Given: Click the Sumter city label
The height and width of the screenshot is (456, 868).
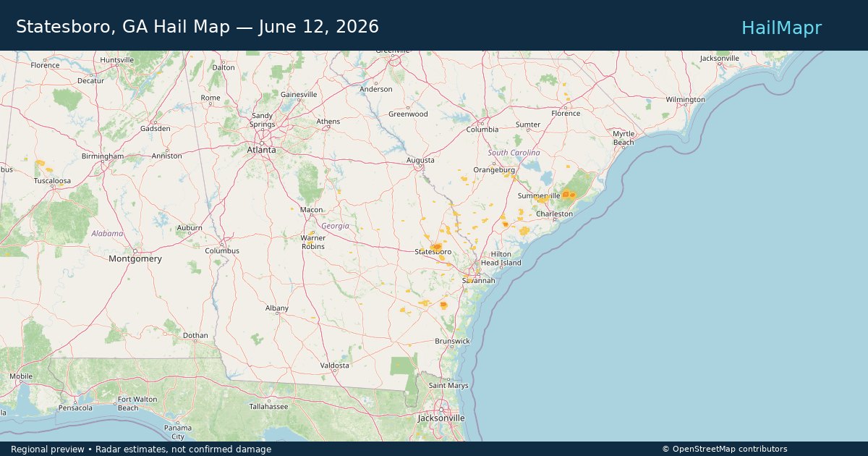Looking at the screenshot, I should [x=528, y=124].
